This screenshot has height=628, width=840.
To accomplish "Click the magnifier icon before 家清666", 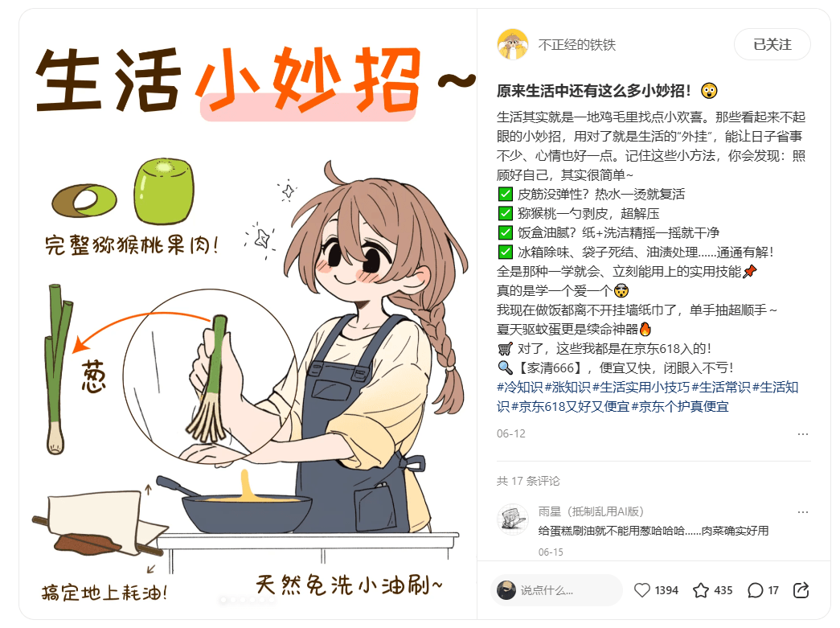I will click(505, 367).
